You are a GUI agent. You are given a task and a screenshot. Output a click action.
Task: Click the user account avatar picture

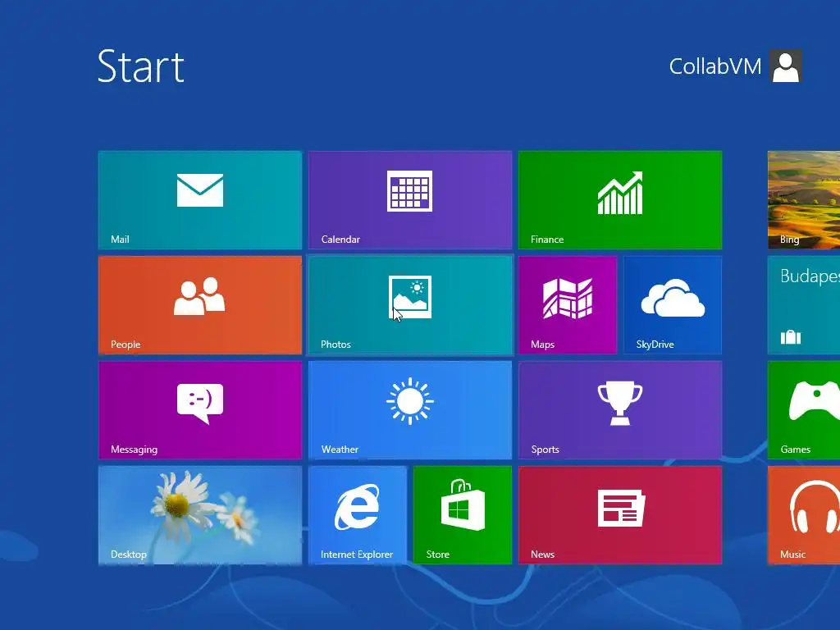(x=786, y=66)
